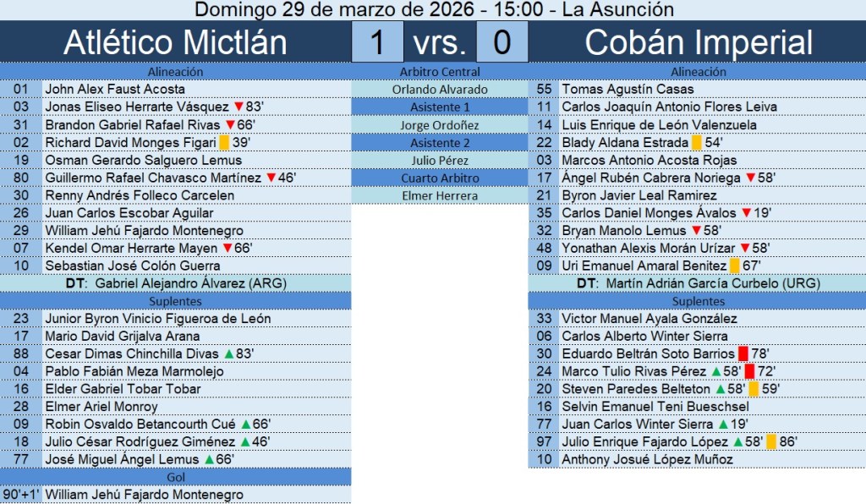This screenshot has height=504, width=866.
Task: Click green arrow next to Juan Carlos Winter Sierra
Action: point(723,425)
